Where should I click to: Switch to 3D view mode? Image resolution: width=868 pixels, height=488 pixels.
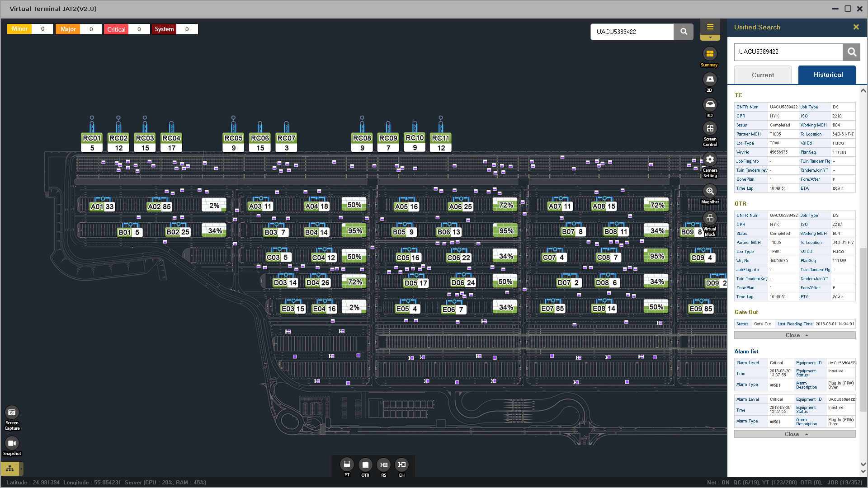[x=710, y=105]
